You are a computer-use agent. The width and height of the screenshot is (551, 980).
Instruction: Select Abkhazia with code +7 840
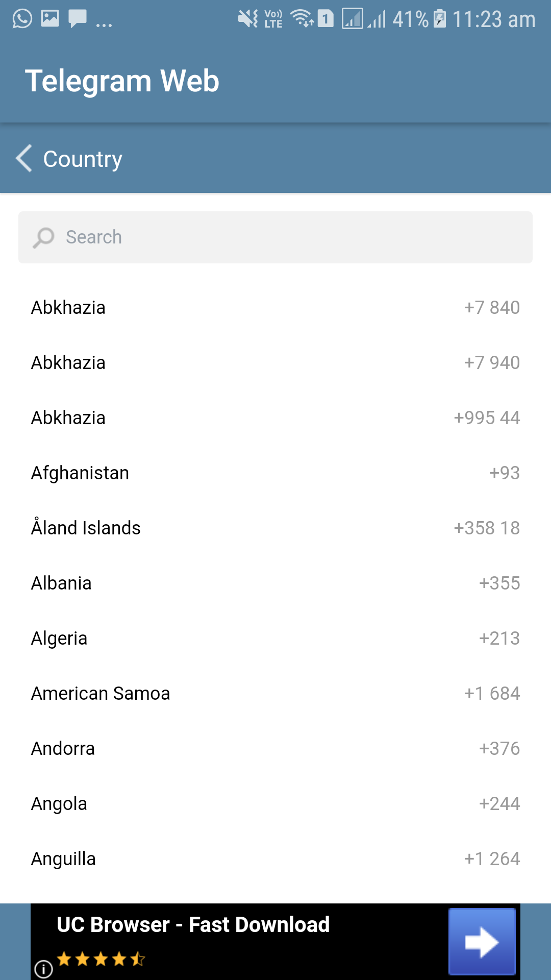point(275,308)
